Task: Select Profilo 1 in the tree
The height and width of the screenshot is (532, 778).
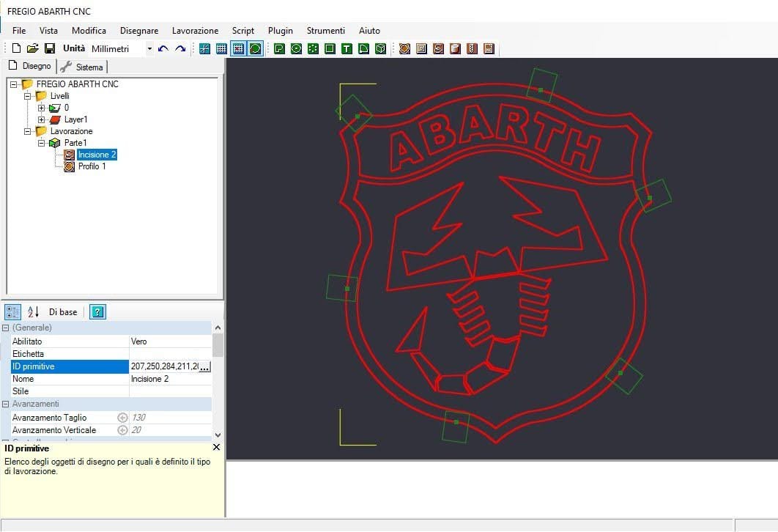Action: point(92,166)
